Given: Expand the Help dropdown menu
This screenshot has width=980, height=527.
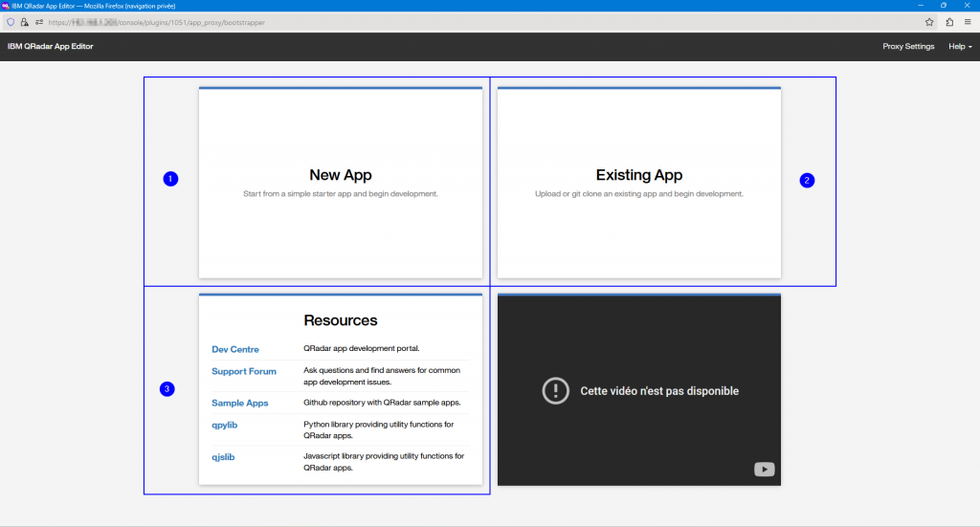Looking at the screenshot, I should pyautogui.click(x=960, y=47).
